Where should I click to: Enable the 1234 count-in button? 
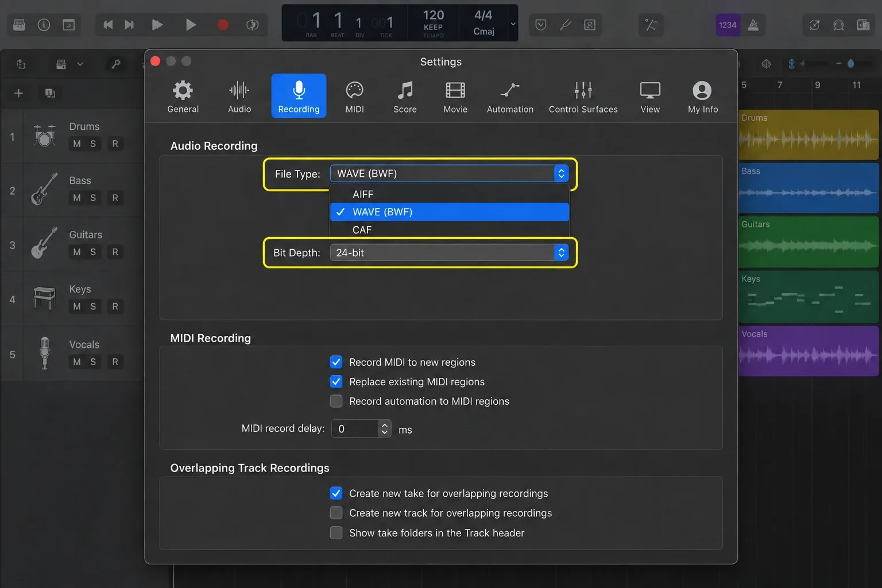click(728, 25)
